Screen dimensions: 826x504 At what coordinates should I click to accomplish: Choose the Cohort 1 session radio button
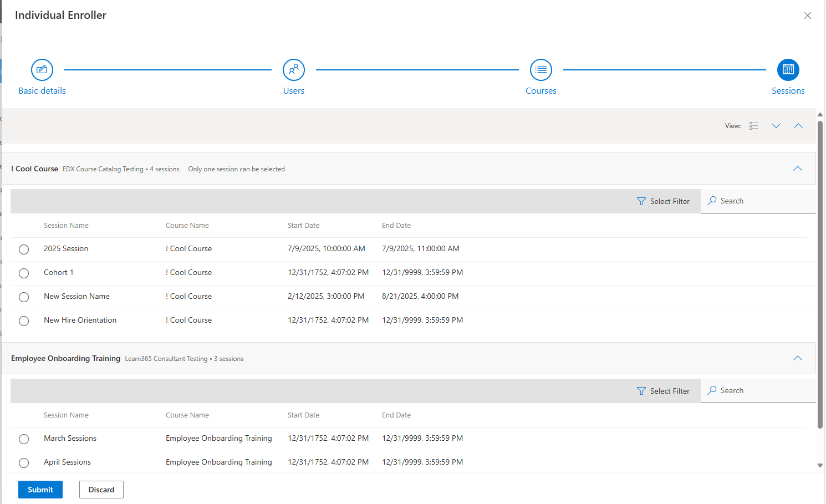pos(24,273)
